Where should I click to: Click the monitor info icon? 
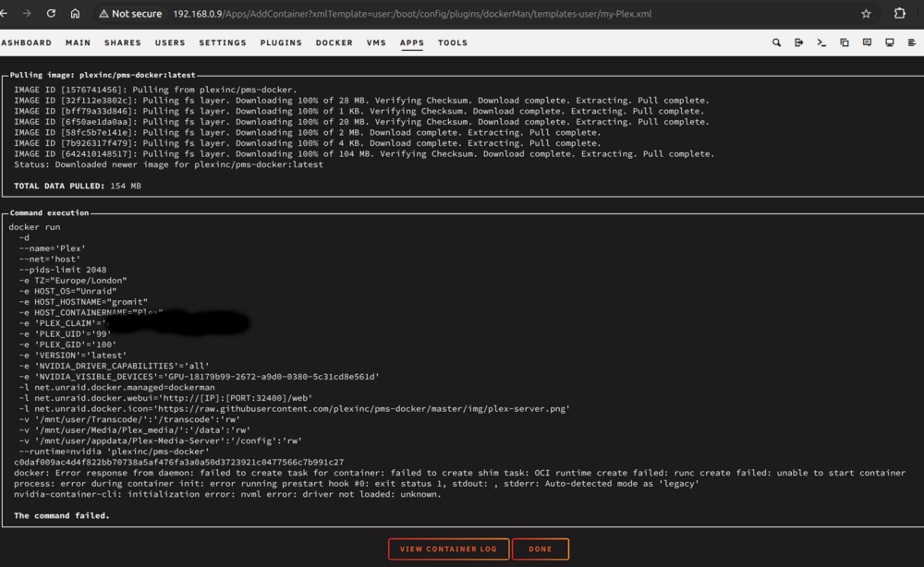[890, 42]
